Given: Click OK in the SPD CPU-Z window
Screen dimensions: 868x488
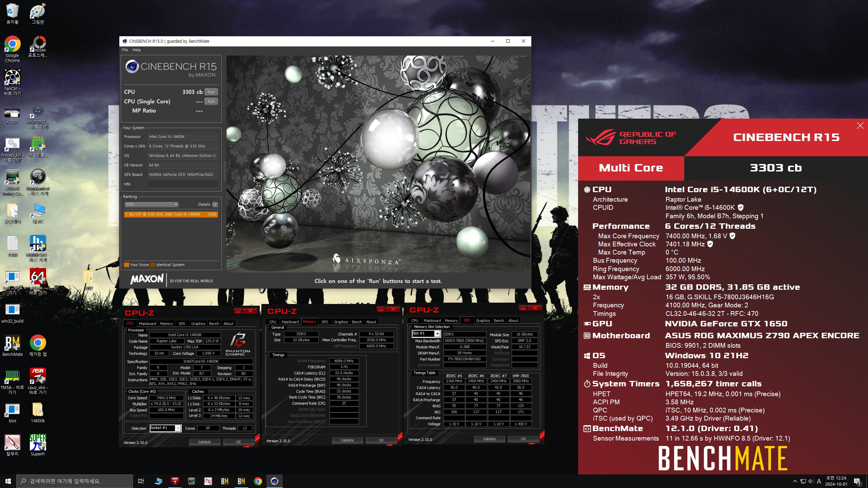Looking at the screenshot, I should click(523, 439).
